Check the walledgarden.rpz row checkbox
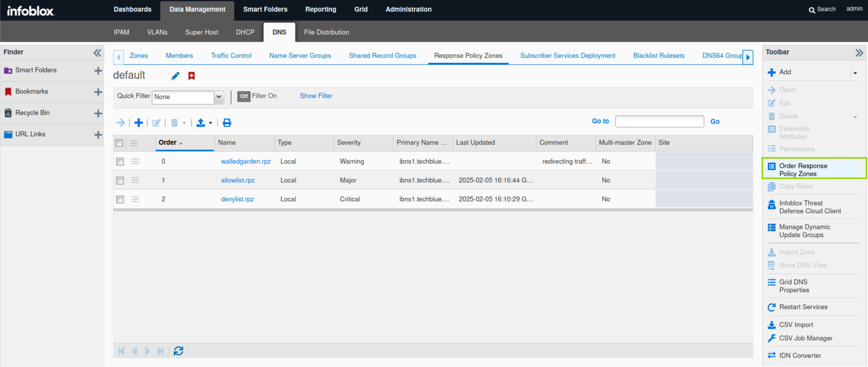 120,162
